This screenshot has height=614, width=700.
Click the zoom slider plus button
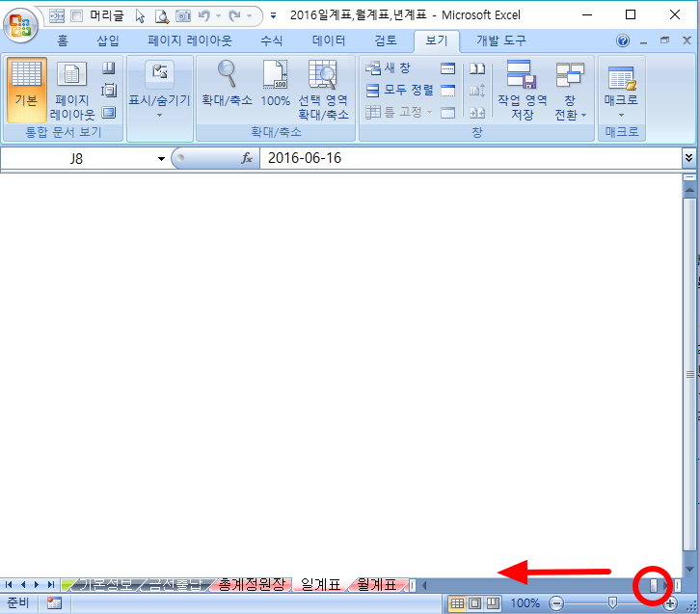[x=669, y=603]
